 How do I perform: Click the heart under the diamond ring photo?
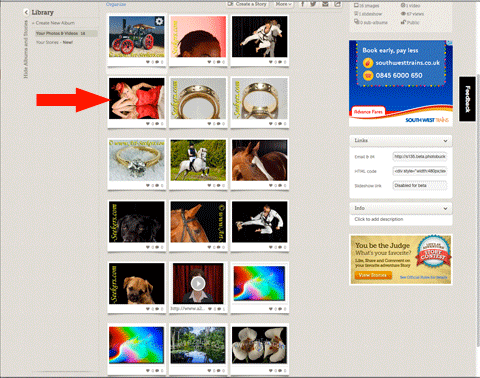point(148,185)
